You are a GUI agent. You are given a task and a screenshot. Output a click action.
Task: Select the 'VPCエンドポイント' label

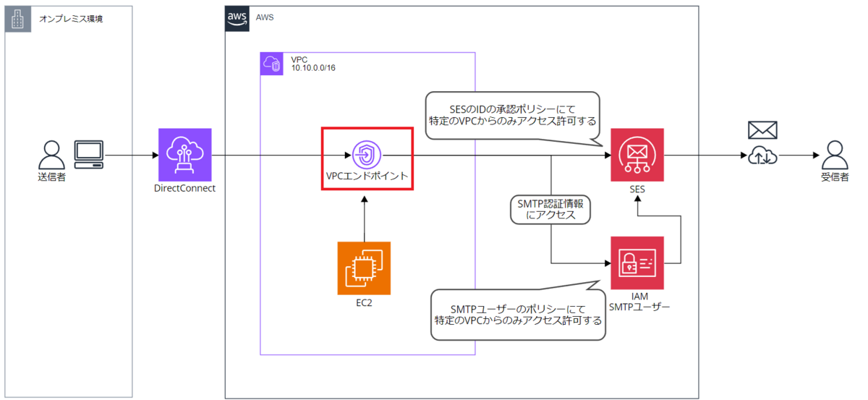point(367,176)
